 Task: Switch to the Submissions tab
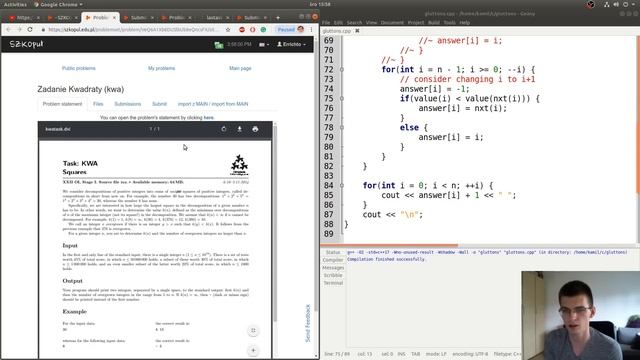point(127,104)
